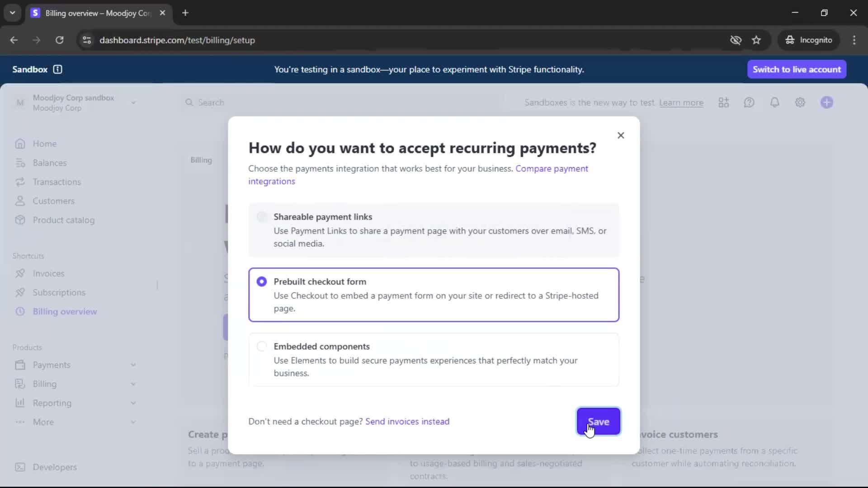Viewport: 868px width, 488px height.
Task: Open the notifications bell icon
Action: [774, 103]
